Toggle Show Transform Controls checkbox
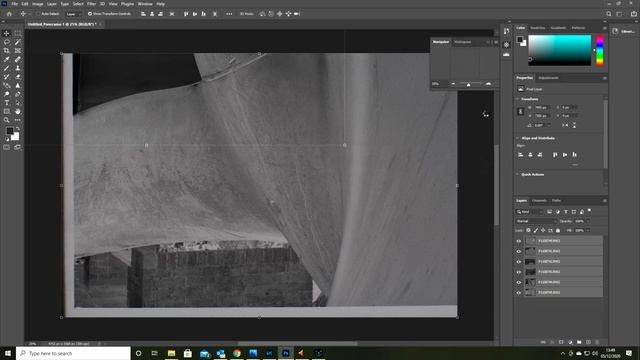640x360 pixels. pyautogui.click(x=90, y=14)
